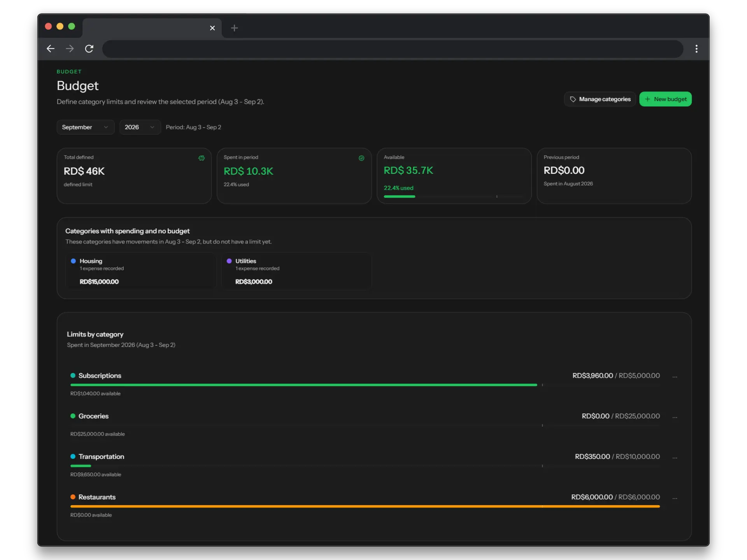Click the Restaurants orange progress bar
This screenshot has width=747, height=560.
pyautogui.click(x=365, y=506)
